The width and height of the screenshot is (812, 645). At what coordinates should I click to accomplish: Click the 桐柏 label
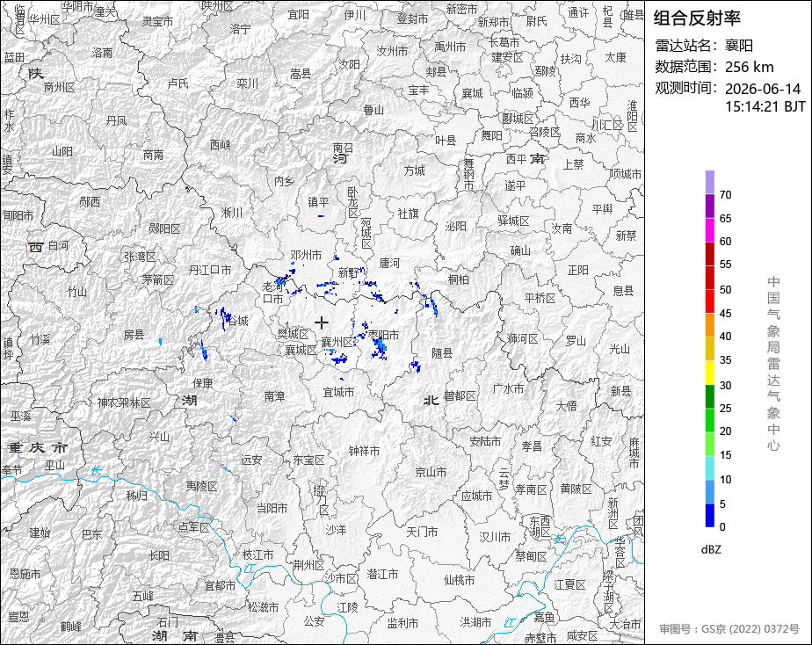[459, 279]
